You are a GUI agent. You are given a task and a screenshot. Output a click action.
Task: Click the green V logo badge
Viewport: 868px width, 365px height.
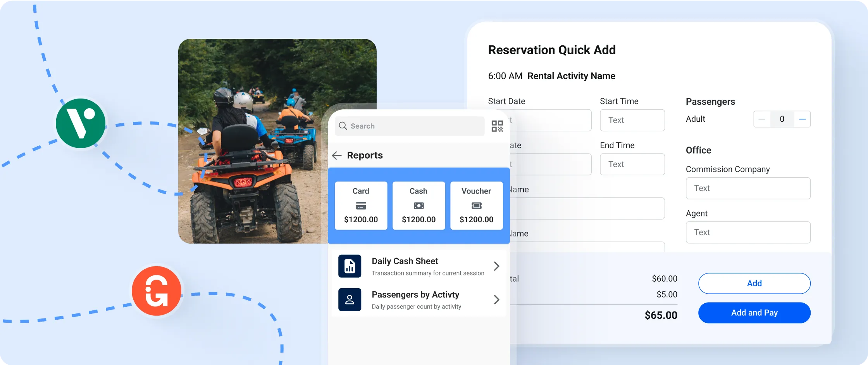coord(80,123)
